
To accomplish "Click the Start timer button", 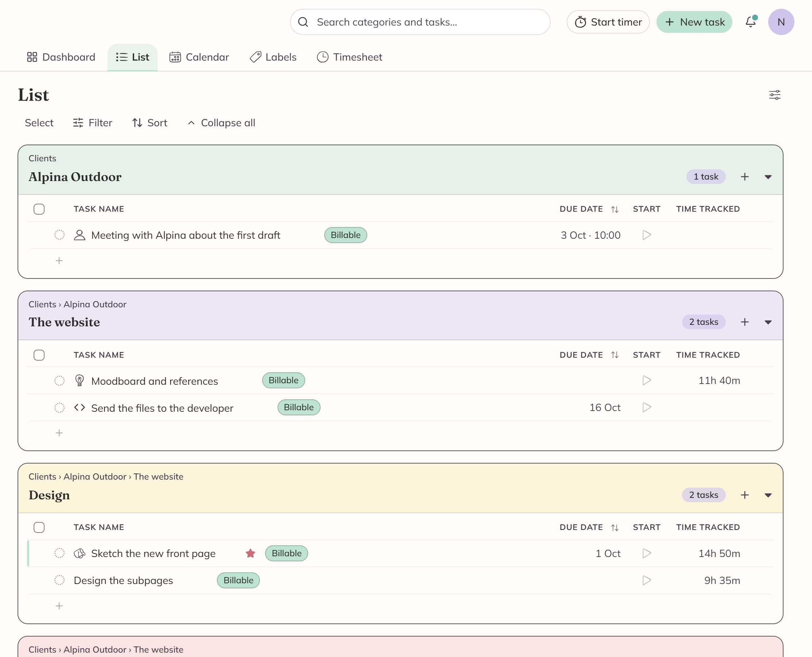I will 608,22.
